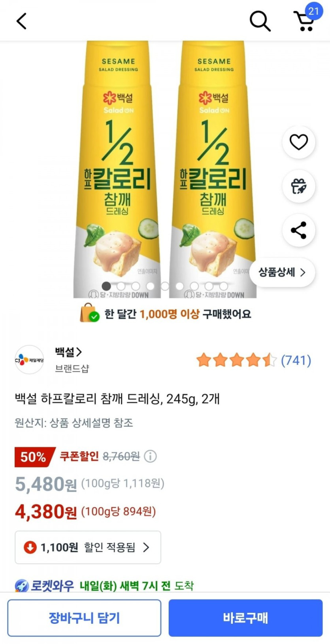Select the first image carousel dot
Viewport: 330px width, 644px height.
(106, 286)
